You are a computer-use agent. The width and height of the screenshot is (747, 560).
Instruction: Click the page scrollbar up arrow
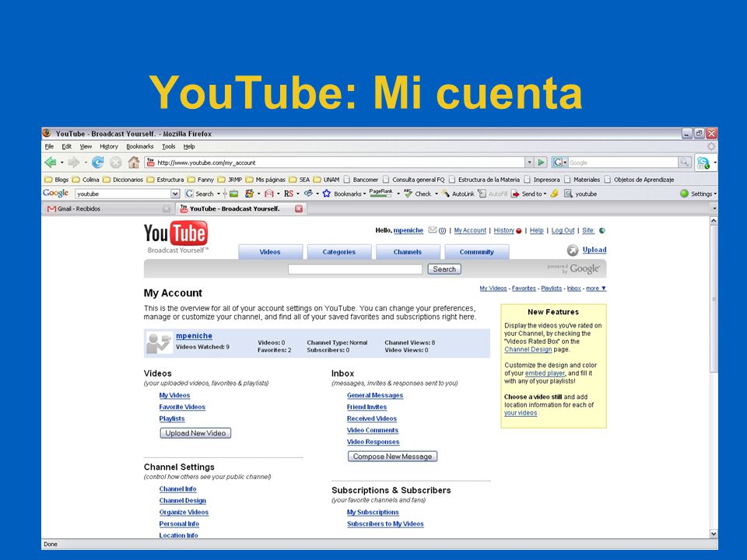tap(714, 221)
